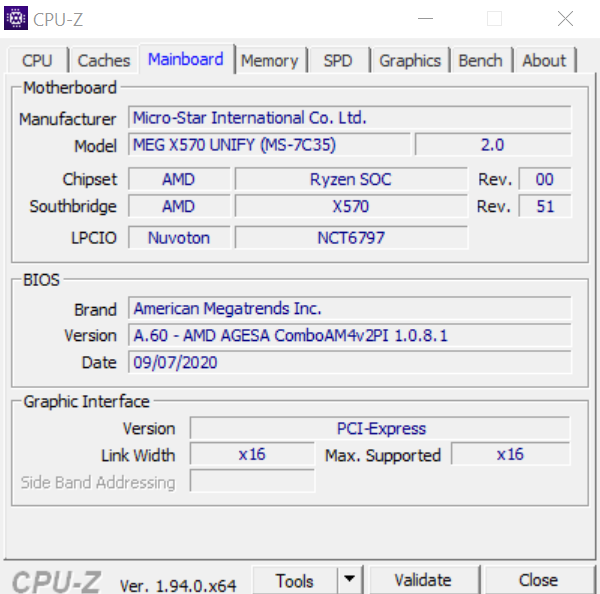Minimize the CPU-Z window
This screenshot has height=594, width=600.
[x=425, y=18]
